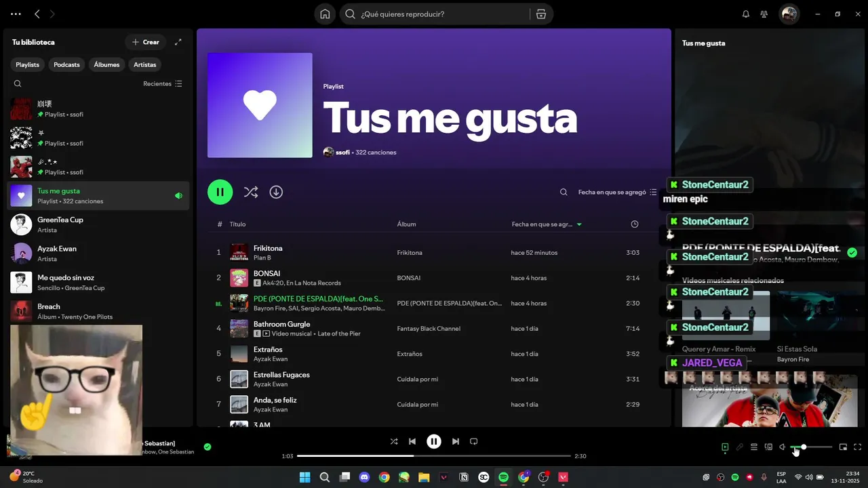Click the green saved checkmark in player bar
Screen dimensions: 868x488
[x=208, y=447]
